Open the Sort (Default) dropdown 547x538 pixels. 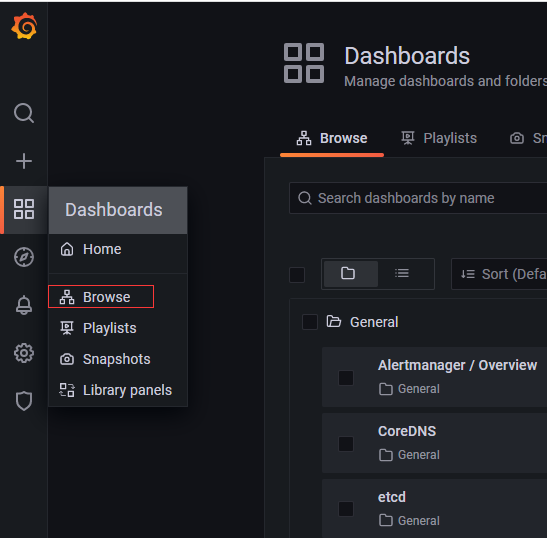pos(499,274)
